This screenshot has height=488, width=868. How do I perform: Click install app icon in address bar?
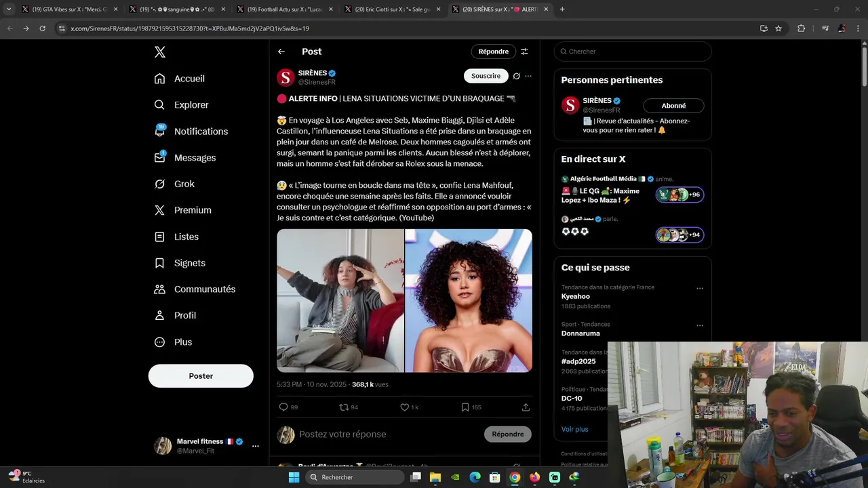pyautogui.click(x=764, y=28)
